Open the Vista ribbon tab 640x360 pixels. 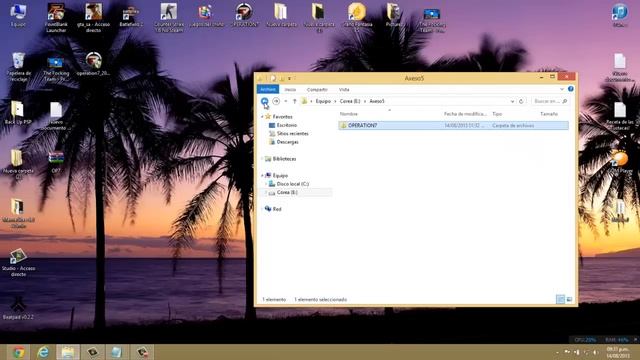pyautogui.click(x=344, y=89)
